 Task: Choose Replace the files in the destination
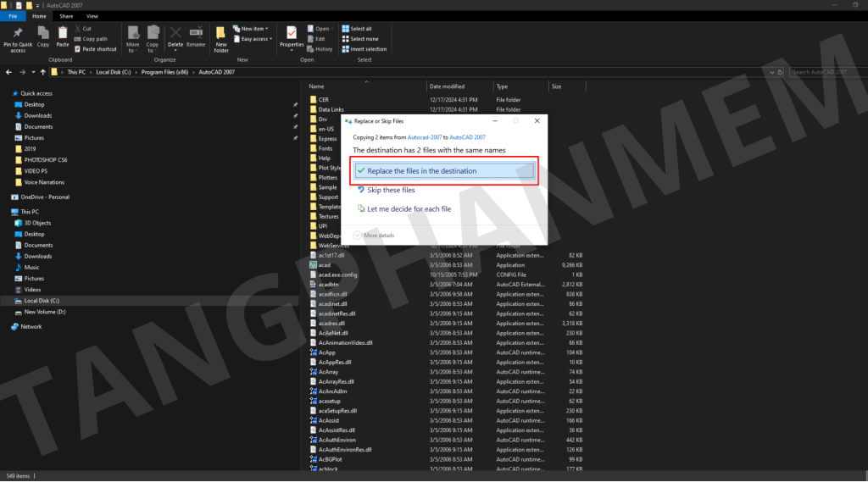(421, 171)
